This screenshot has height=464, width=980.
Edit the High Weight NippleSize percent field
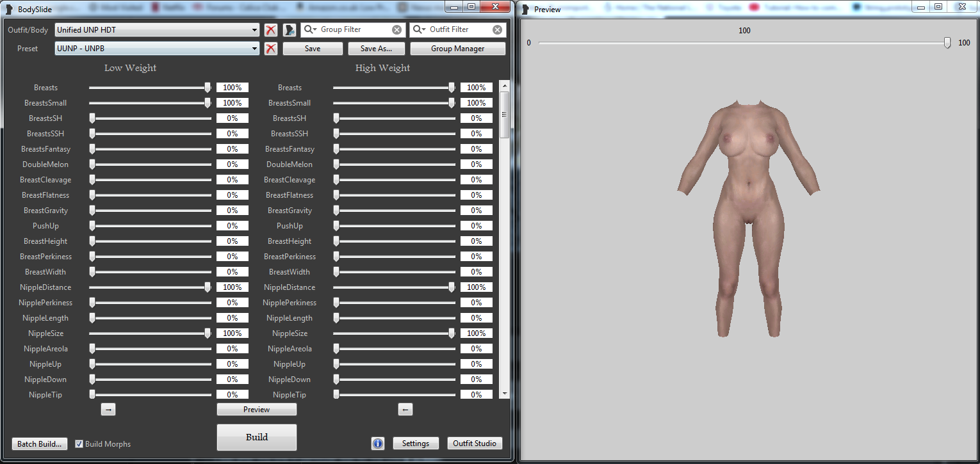coord(477,333)
